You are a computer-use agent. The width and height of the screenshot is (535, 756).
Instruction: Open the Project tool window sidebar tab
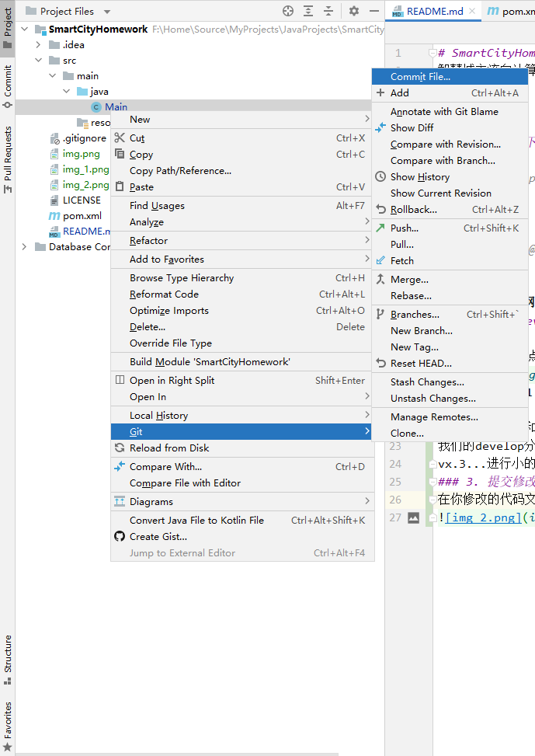7,27
